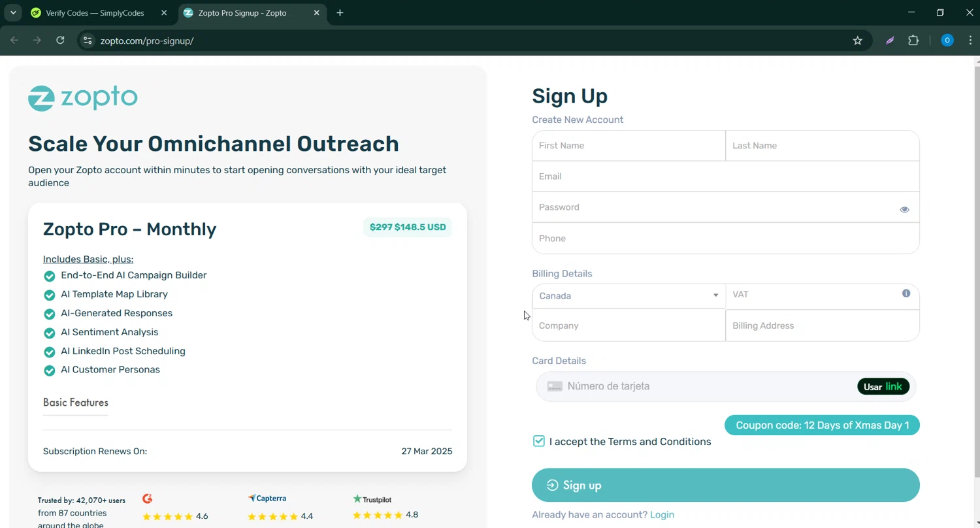Minimize the browser window
This screenshot has width=980, height=528.
pyautogui.click(x=911, y=12)
